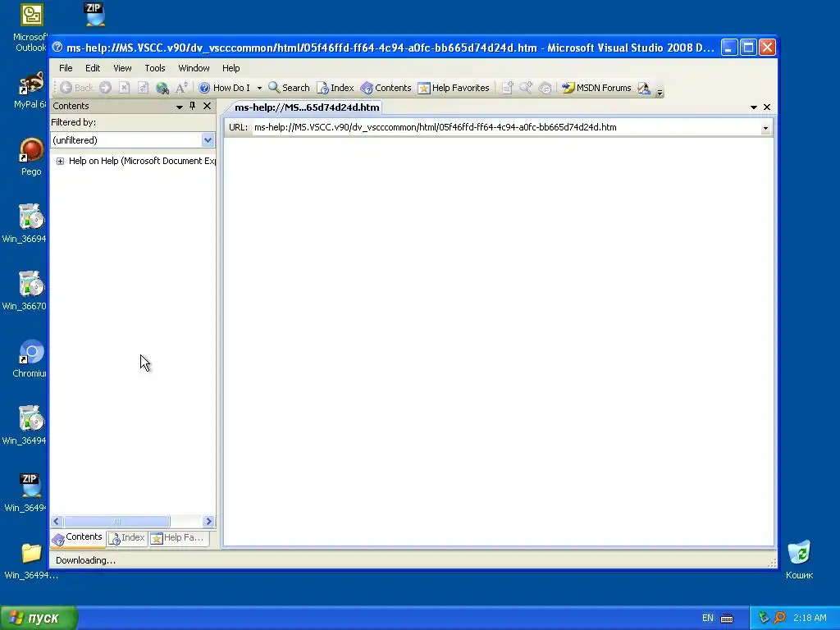Select the ZIP file icon at desktop top

click(95, 15)
